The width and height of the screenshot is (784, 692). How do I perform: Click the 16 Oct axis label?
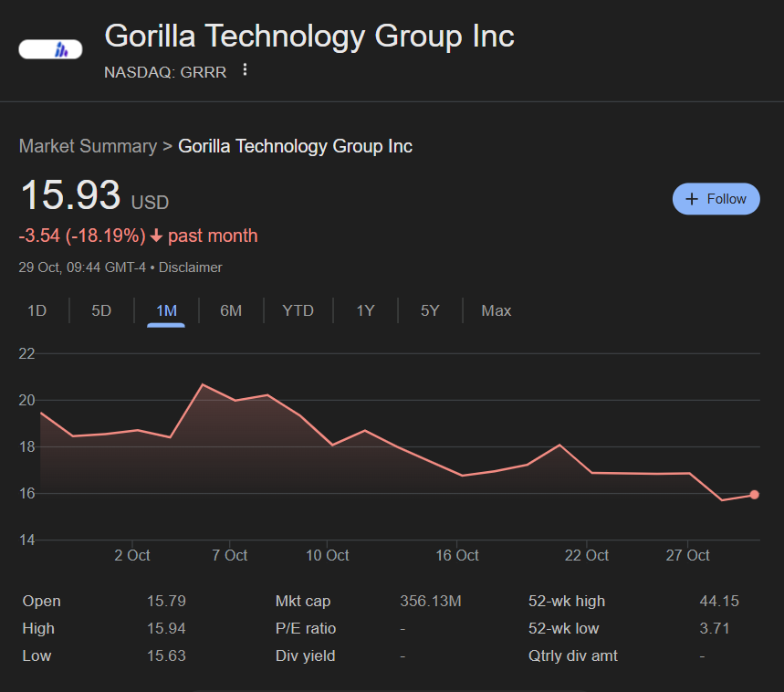coord(457,555)
